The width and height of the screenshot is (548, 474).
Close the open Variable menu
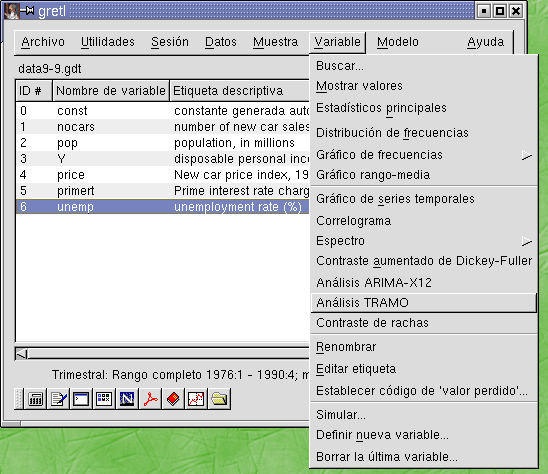(x=337, y=42)
